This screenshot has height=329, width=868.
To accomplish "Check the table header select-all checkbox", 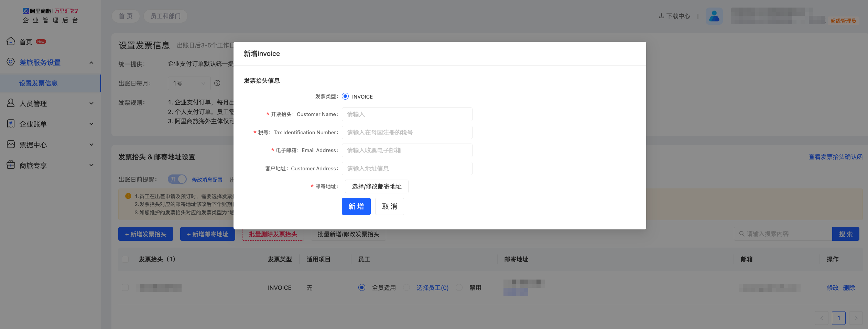I will pos(125,259).
